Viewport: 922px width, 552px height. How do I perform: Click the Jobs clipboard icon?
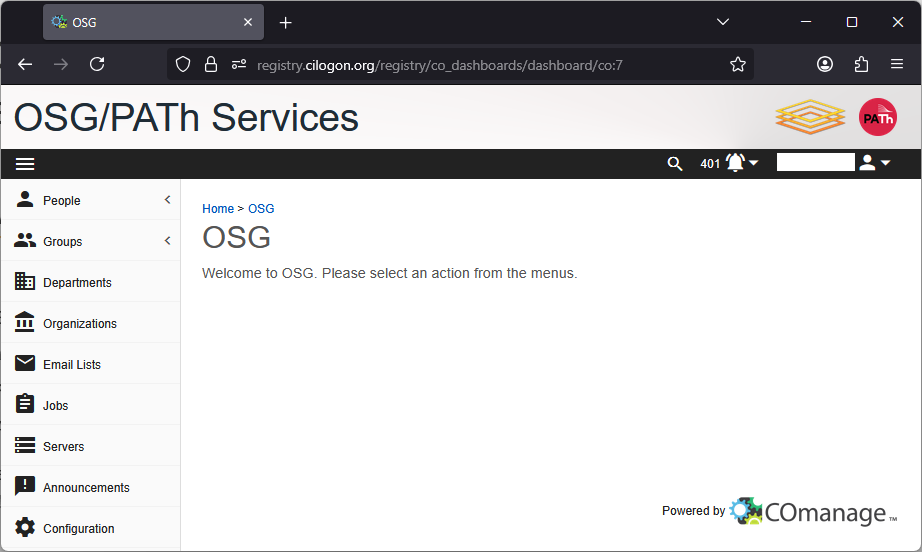(x=25, y=404)
